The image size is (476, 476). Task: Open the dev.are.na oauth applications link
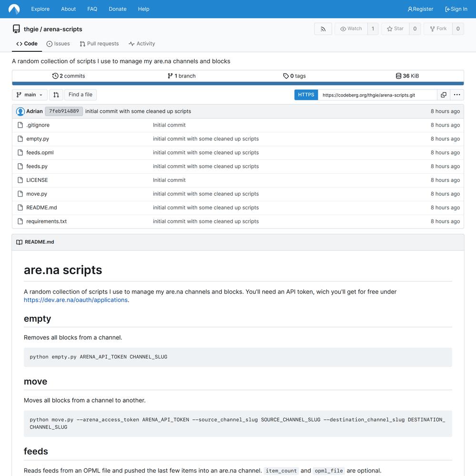click(76, 300)
